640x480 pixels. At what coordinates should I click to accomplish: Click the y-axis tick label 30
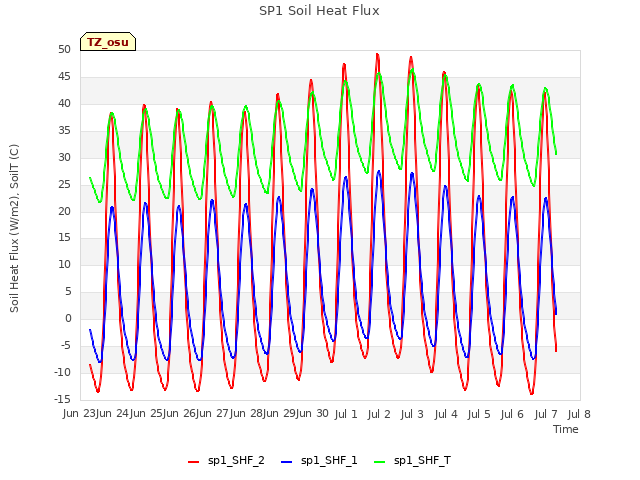[x=64, y=158]
